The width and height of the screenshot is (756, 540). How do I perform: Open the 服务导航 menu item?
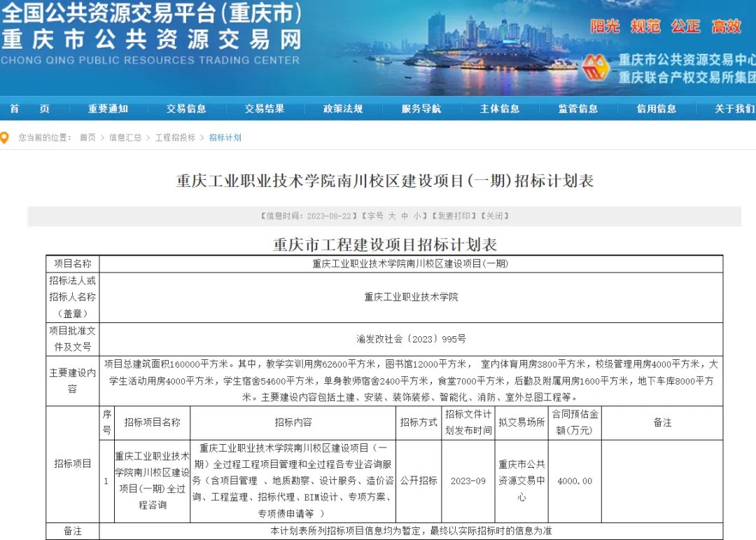pyautogui.click(x=421, y=109)
